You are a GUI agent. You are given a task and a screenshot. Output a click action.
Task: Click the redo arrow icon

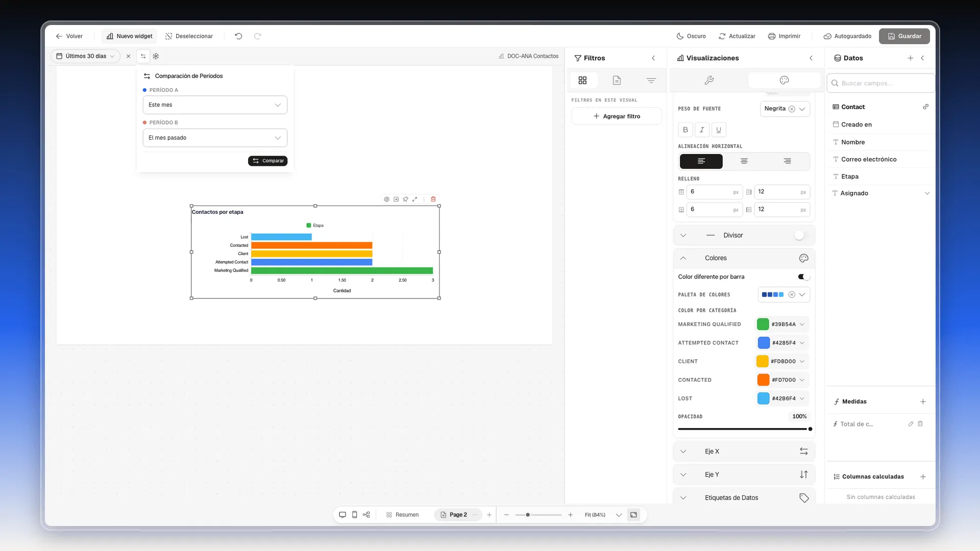pos(258,36)
